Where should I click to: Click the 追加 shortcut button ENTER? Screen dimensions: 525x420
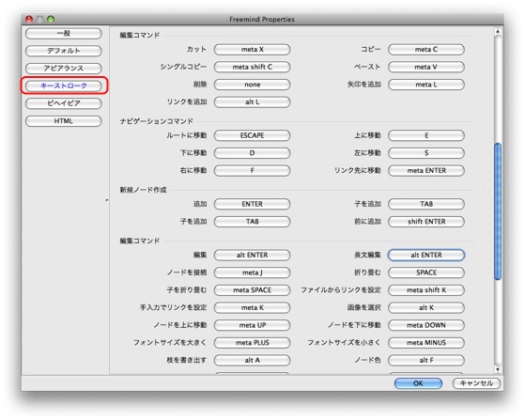point(252,204)
